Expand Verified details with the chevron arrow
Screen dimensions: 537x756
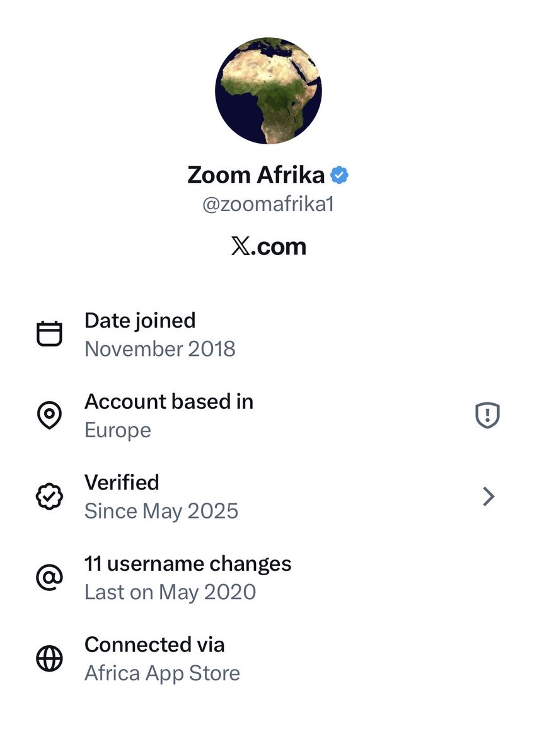(x=488, y=497)
